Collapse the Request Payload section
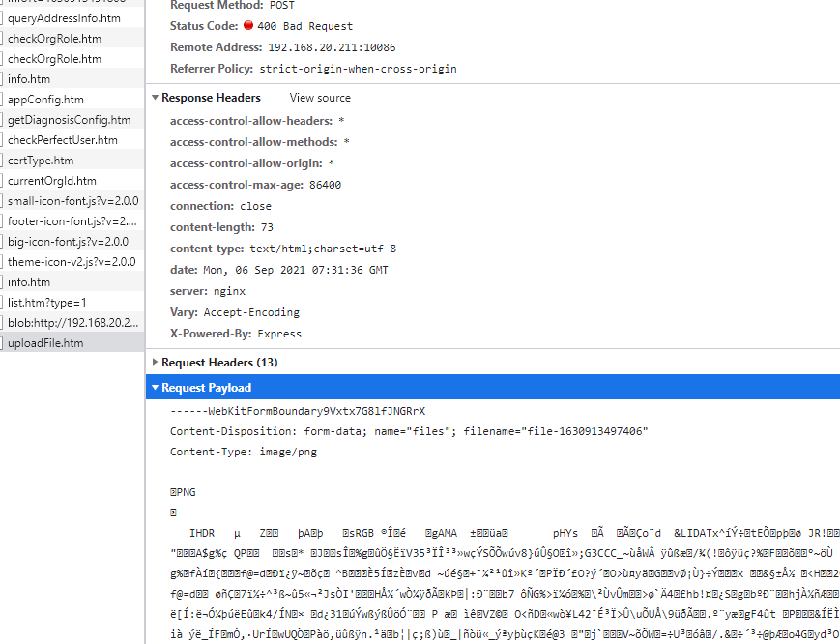 [155, 388]
